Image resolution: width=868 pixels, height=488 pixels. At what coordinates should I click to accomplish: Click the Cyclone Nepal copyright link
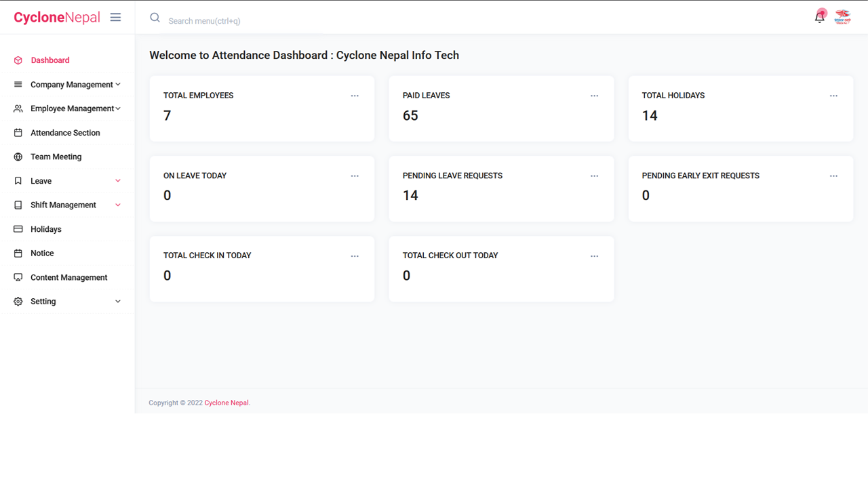[226, 402]
